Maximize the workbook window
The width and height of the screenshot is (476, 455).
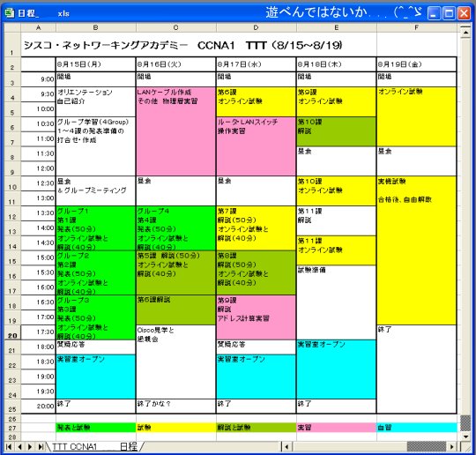pos(449,13)
